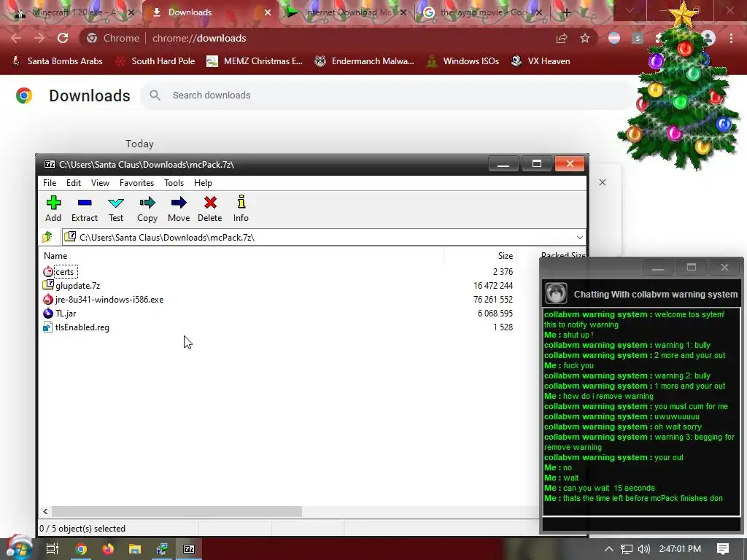Open the Santa Bombs Arabs bookmark

tap(57, 61)
